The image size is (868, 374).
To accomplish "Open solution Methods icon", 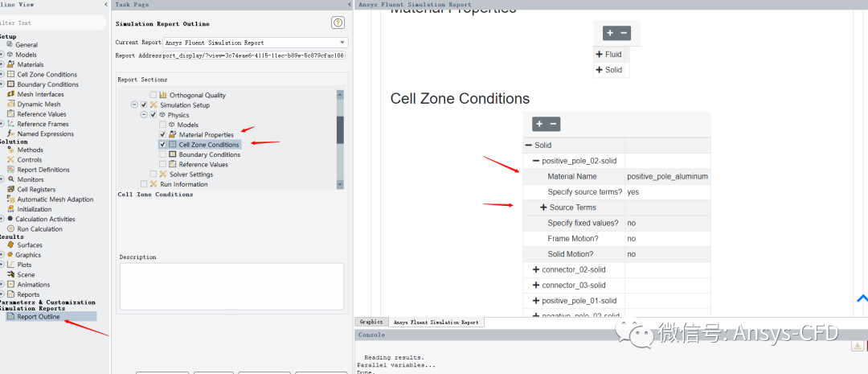I will 11,150.
